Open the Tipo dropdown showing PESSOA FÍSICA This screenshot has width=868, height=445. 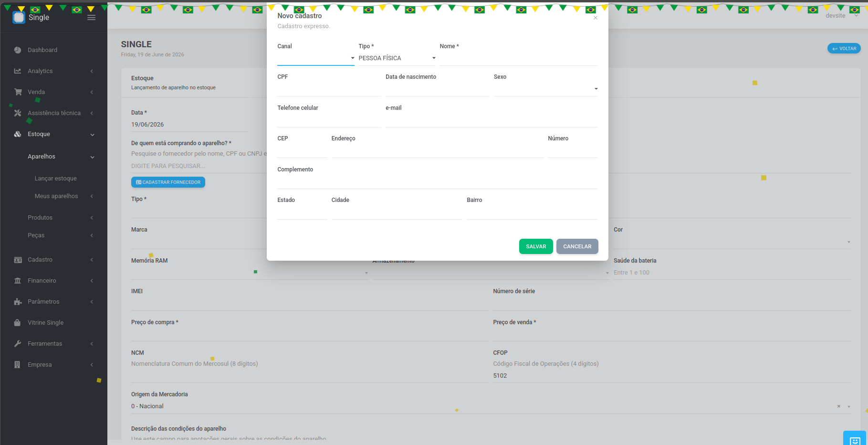pos(397,58)
